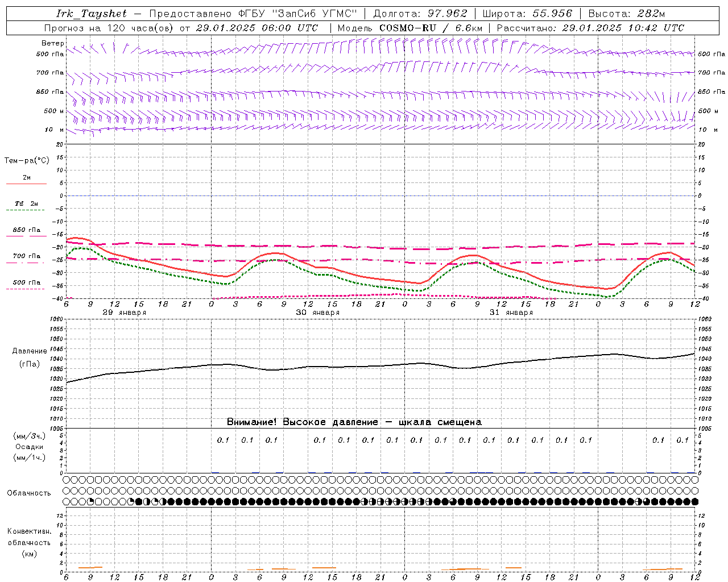The width and height of the screenshot is (728, 582).
Task: Select the text Предоставлено ФГБУ "ЗапСиб УГМС"
Action: (x=253, y=14)
